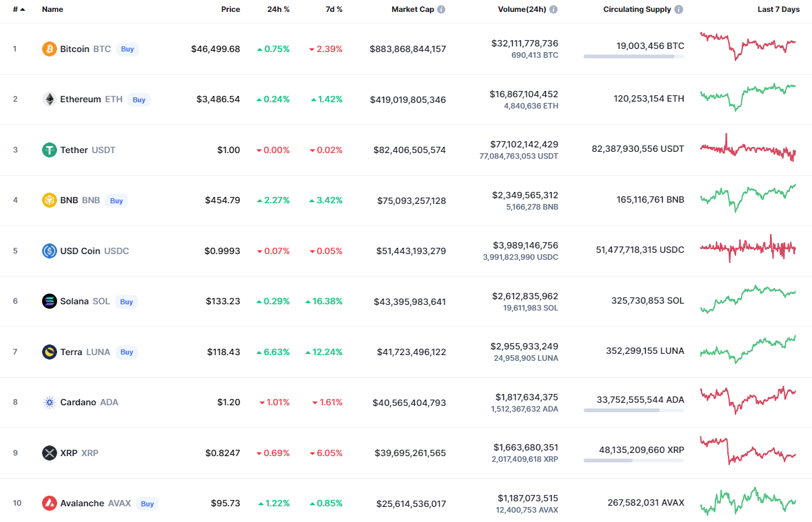
Task: Sort by the Market Cap column header
Action: coord(412,9)
